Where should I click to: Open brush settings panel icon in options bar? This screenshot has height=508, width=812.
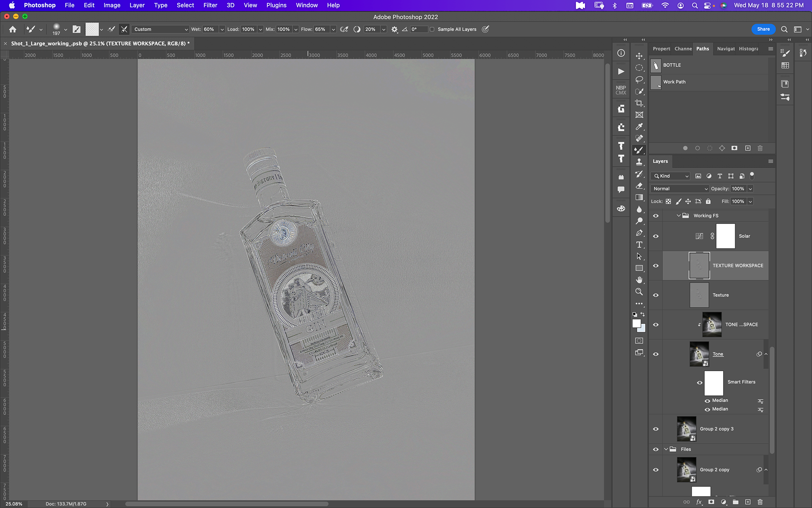[77, 29]
